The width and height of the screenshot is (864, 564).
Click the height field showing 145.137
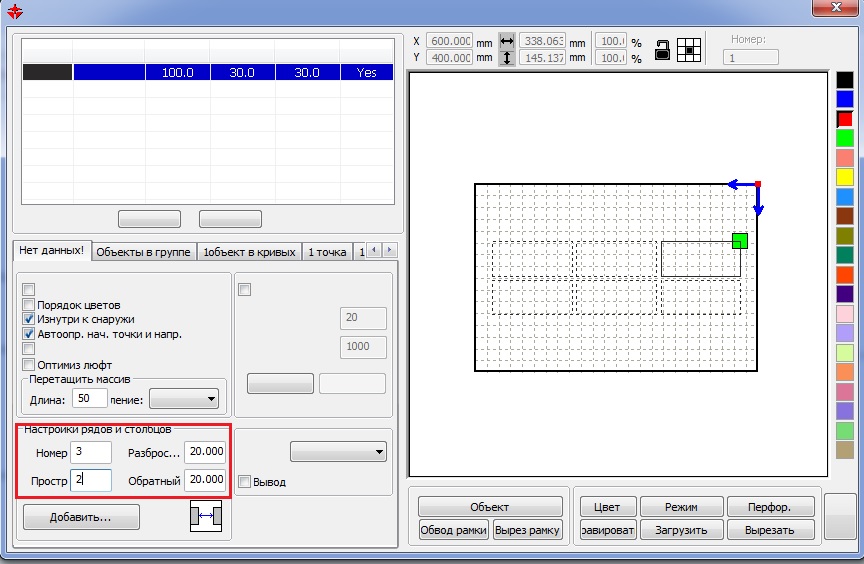pyautogui.click(x=543, y=58)
